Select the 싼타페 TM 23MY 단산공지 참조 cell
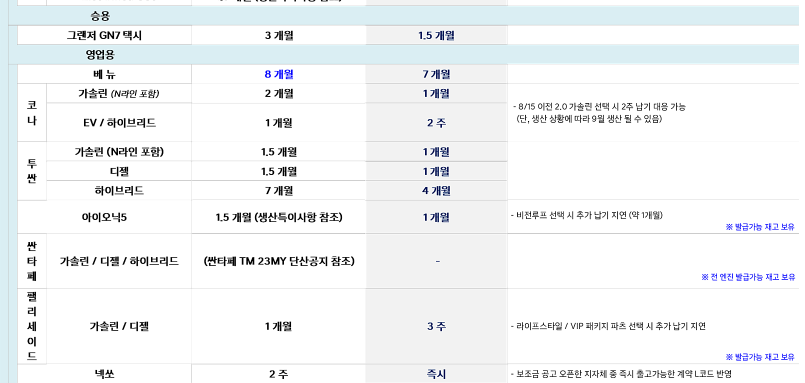805x383 pixels. (x=279, y=261)
